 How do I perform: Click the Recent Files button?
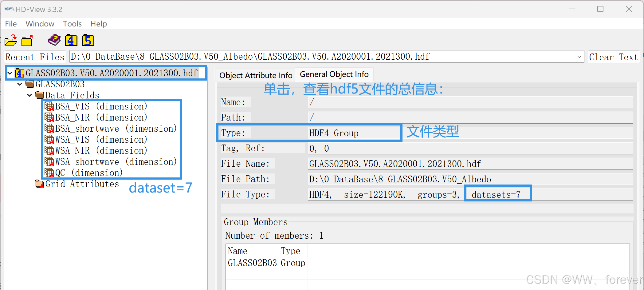pos(35,57)
